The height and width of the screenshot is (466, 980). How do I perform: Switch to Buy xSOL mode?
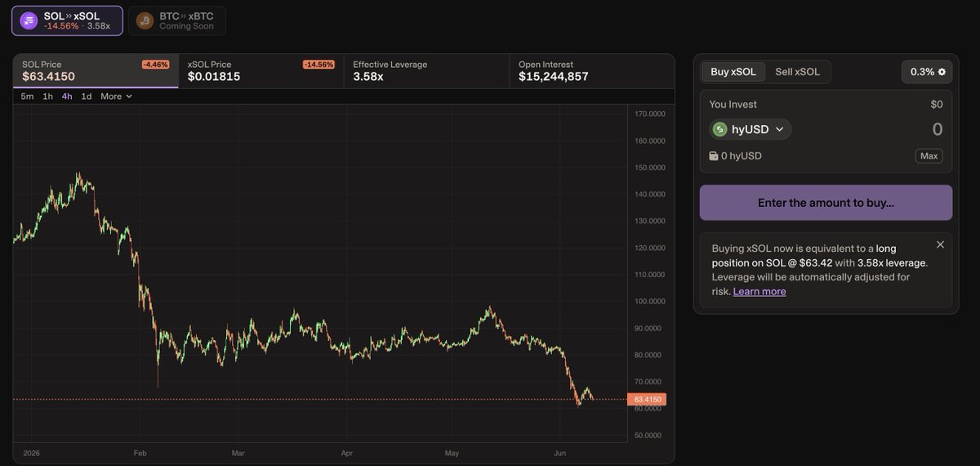coord(733,72)
